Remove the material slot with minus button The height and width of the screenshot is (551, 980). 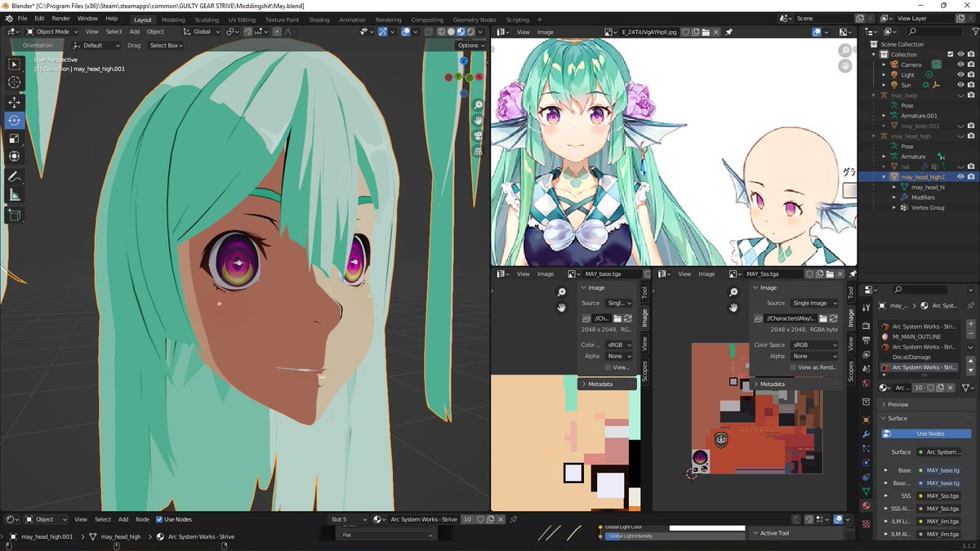click(x=970, y=335)
